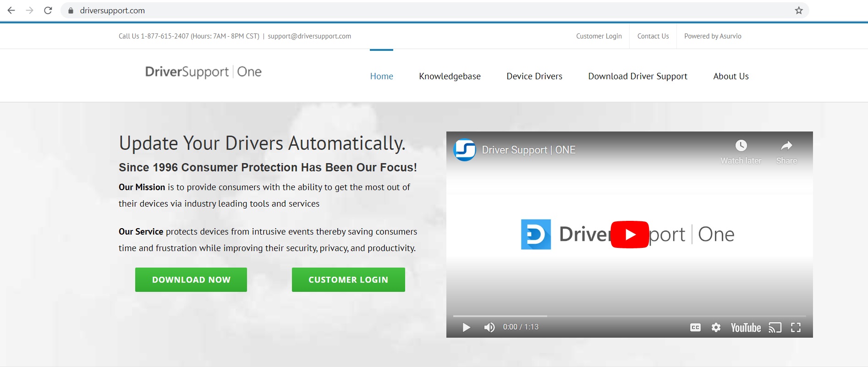868x367 pixels.
Task: Open the Customer Login link in top bar
Action: (599, 36)
